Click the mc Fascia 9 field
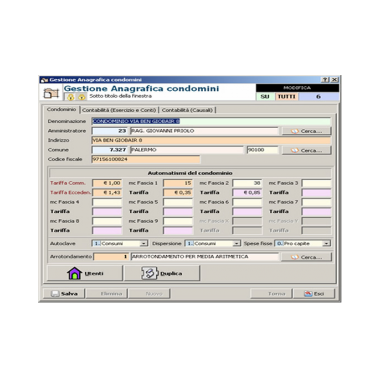The image size is (380, 380). coord(178,221)
